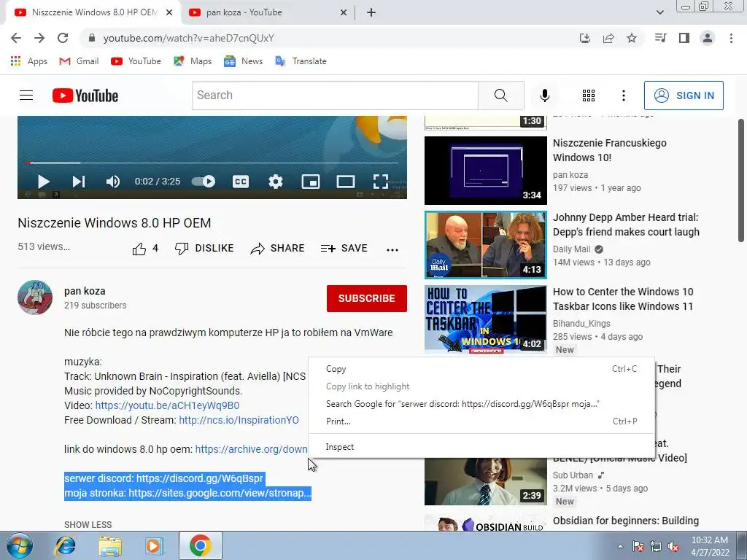Open Chrome's three-dot menu
This screenshot has width=747, height=560.
pyautogui.click(x=731, y=38)
